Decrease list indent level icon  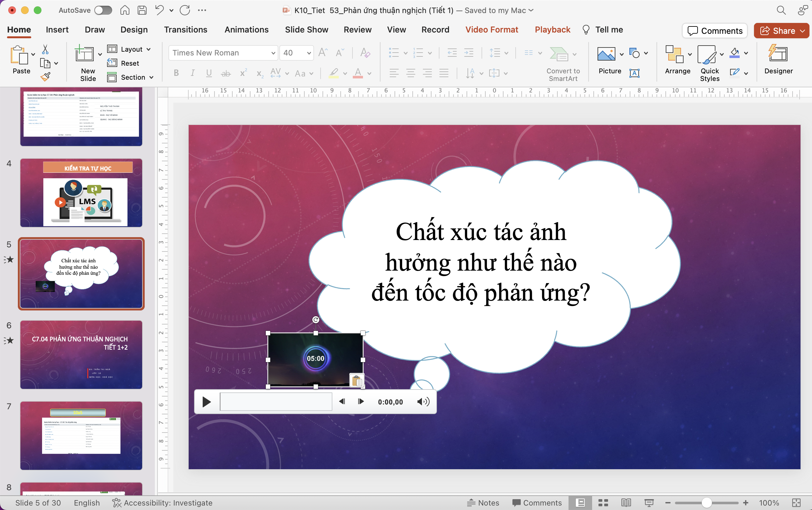tap(452, 53)
